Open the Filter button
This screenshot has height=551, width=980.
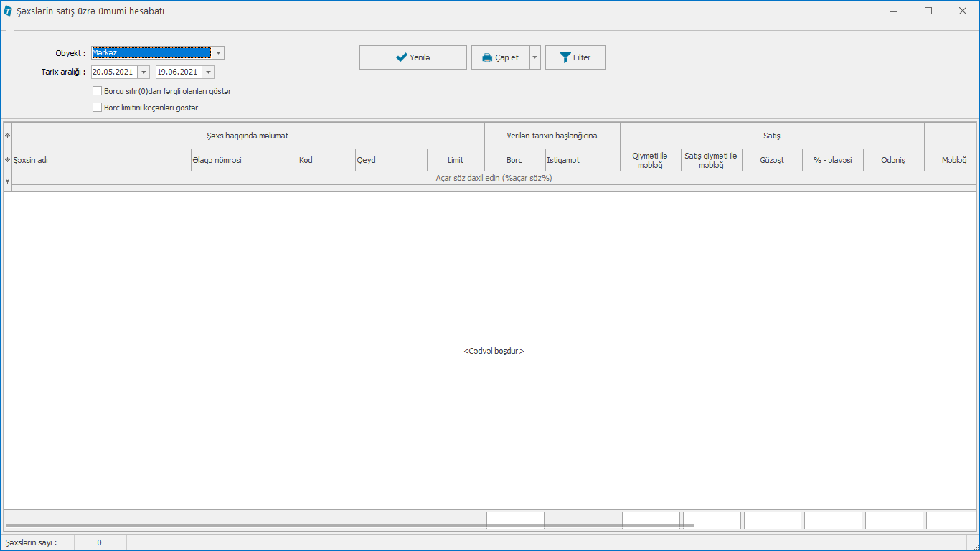(575, 57)
